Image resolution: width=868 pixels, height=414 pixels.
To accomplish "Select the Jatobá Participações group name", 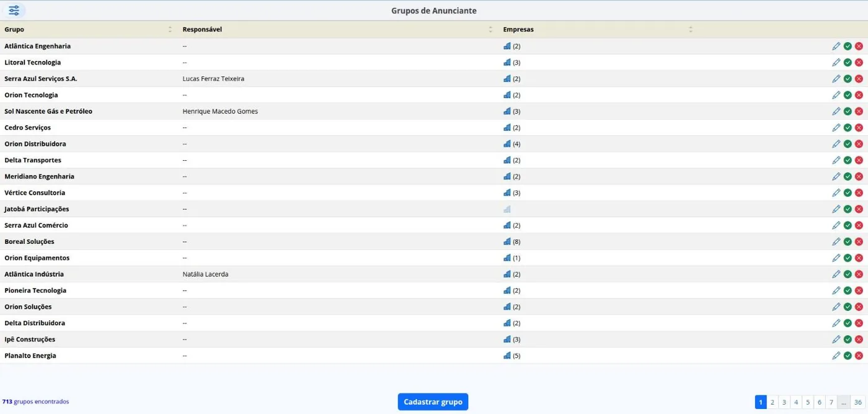I will click(x=37, y=209).
